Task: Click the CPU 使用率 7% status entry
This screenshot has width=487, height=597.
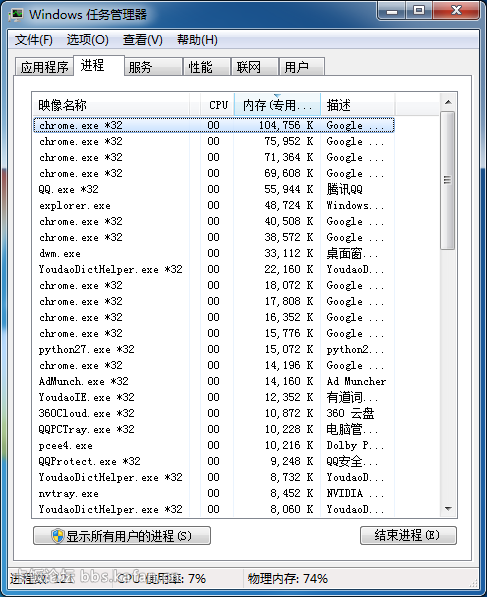Action: point(162,578)
